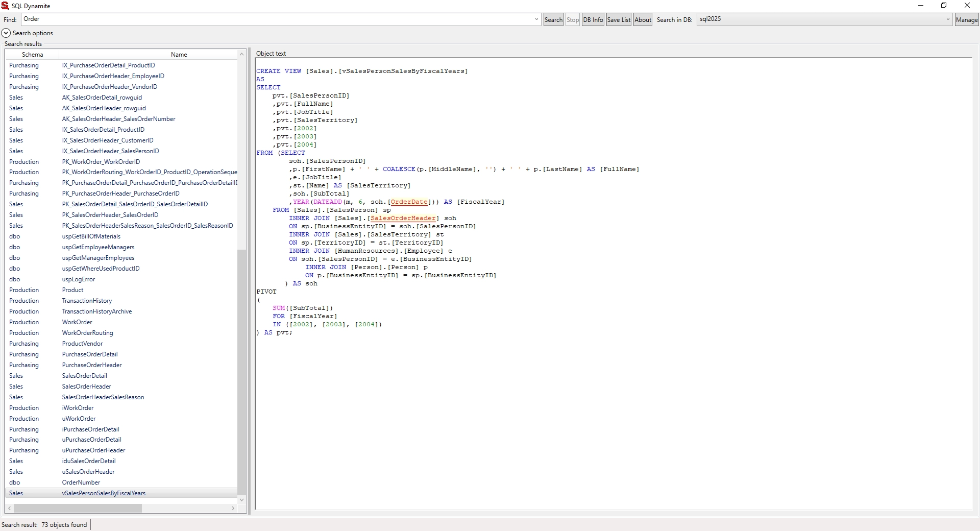This screenshot has width=980, height=531.
Task: Sort results by Schema column header
Action: [32, 55]
